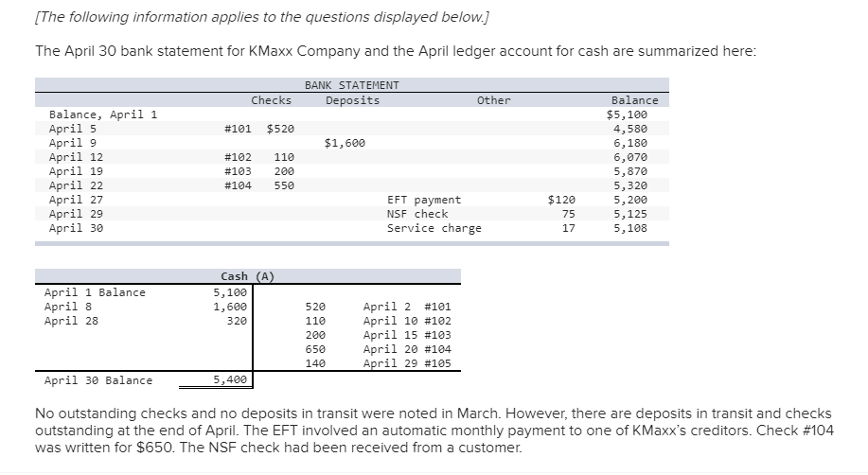Select check #102 in bank statement
The width and height of the screenshot is (868, 475).
(x=238, y=157)
